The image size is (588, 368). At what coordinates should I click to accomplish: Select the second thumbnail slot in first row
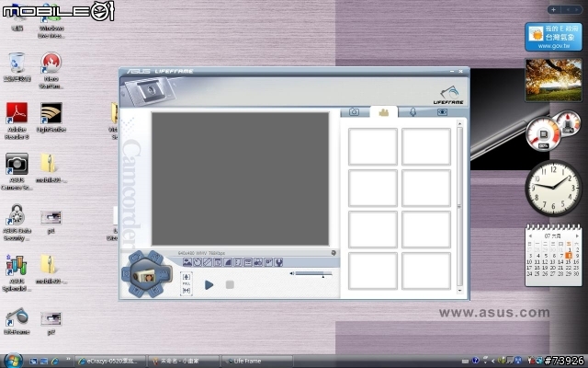426,146
